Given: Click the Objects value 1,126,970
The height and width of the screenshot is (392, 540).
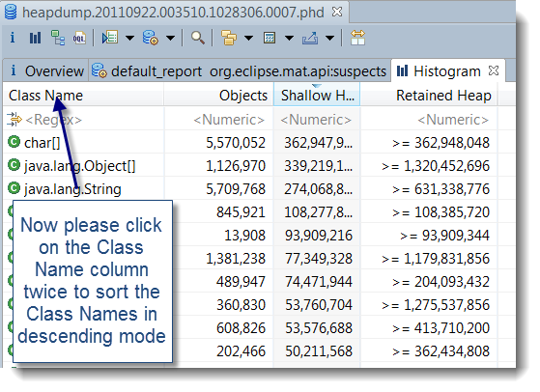Looking at the screenshot, I should (236, 166).
